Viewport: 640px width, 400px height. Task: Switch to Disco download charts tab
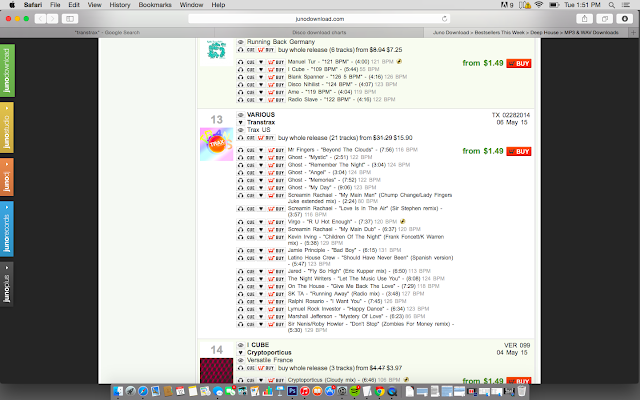coord(319,32)
